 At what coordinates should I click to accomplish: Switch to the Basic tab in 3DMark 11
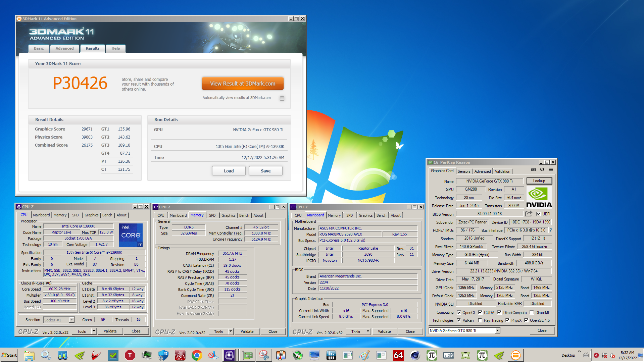point(39,48)
